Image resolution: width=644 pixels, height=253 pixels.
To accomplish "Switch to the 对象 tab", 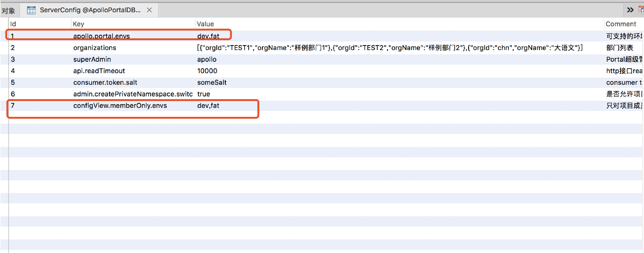I will pos(8,10).
